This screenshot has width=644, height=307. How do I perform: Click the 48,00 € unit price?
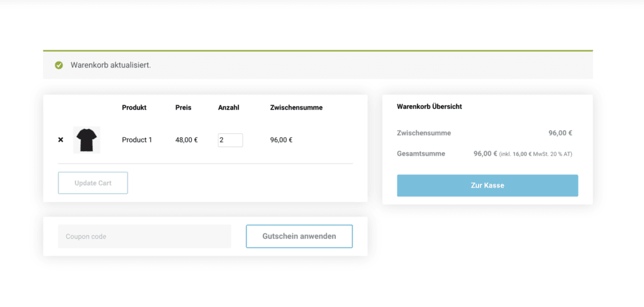tap(186, 140)
